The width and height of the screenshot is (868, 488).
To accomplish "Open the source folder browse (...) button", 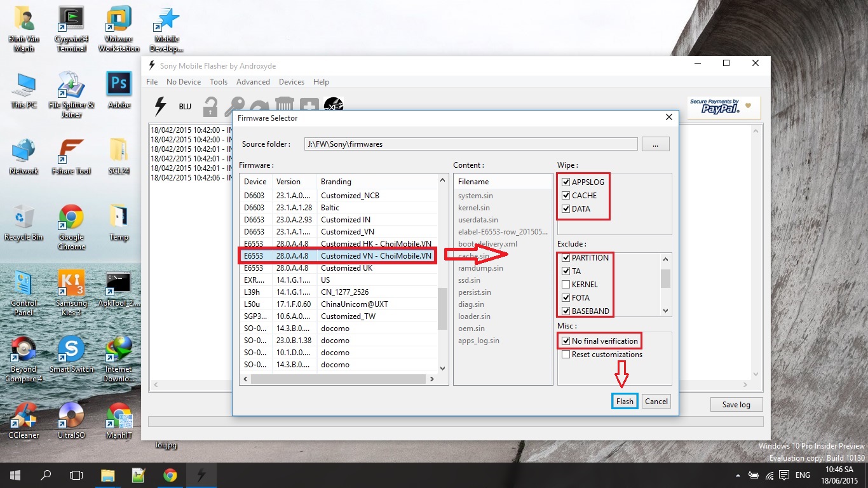I will point(655,144).
